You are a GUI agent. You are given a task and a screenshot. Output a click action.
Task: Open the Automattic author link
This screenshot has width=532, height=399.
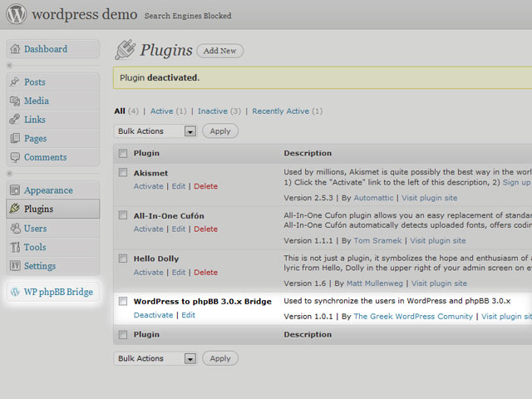(373, 198)
